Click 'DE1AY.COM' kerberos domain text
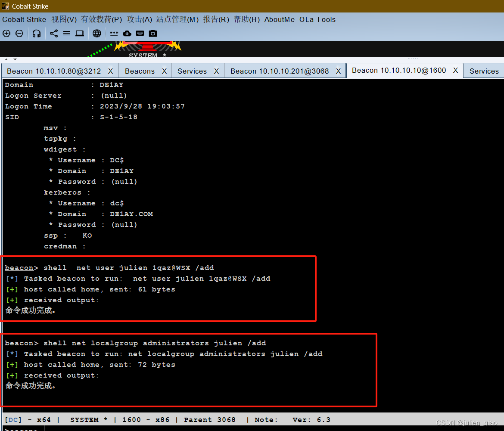 (131, 214)
